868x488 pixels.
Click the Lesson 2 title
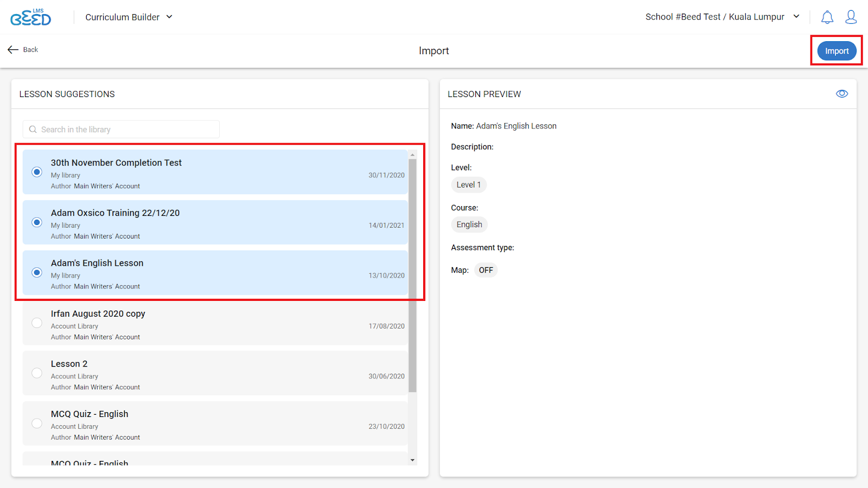69,364
